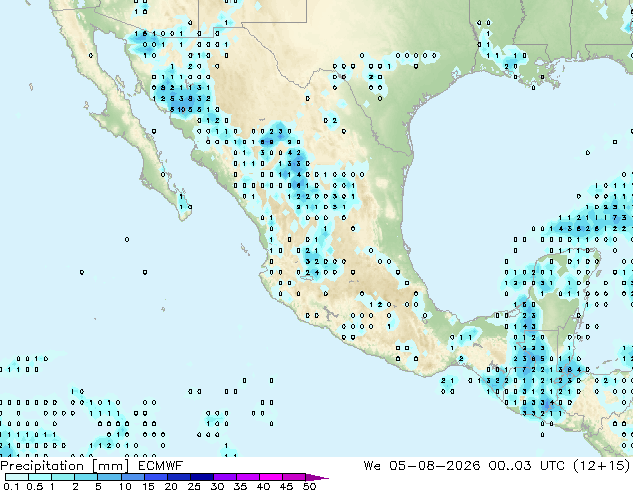Image resolution: width=634 pixels, height=490 pixels.
Task: Click the 25–30 mm dark blue legend swatch
Action: pos(202,477)
